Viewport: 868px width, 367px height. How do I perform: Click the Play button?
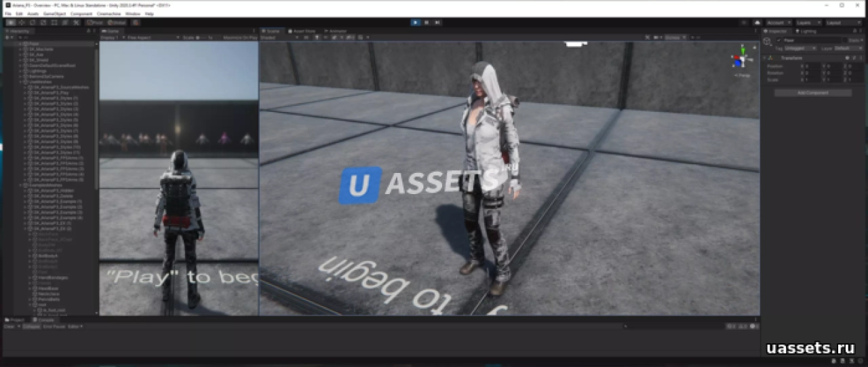[416, 22]
